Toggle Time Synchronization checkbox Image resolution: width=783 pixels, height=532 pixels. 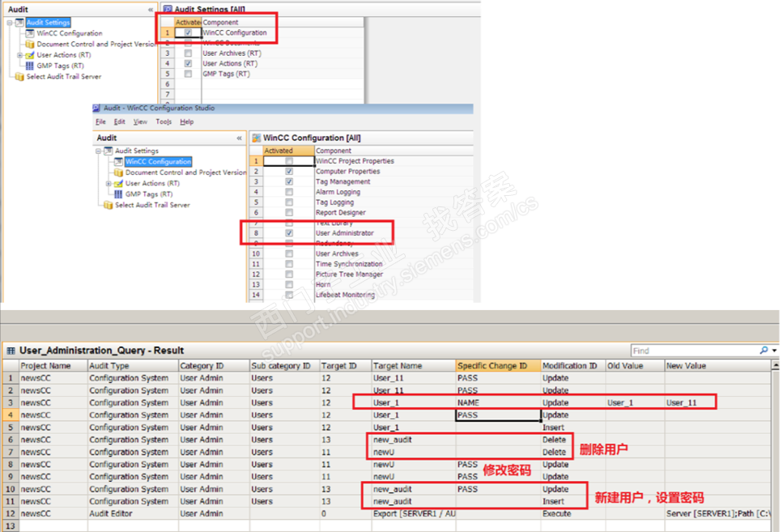(x=289, y=264)
